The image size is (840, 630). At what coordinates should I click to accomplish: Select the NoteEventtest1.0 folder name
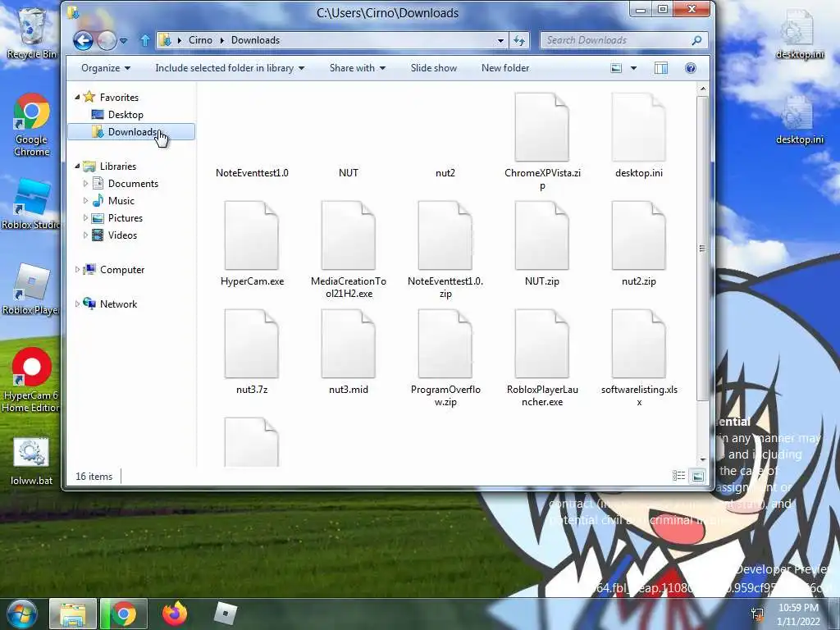pyautogui.click(x=252, y=172)
